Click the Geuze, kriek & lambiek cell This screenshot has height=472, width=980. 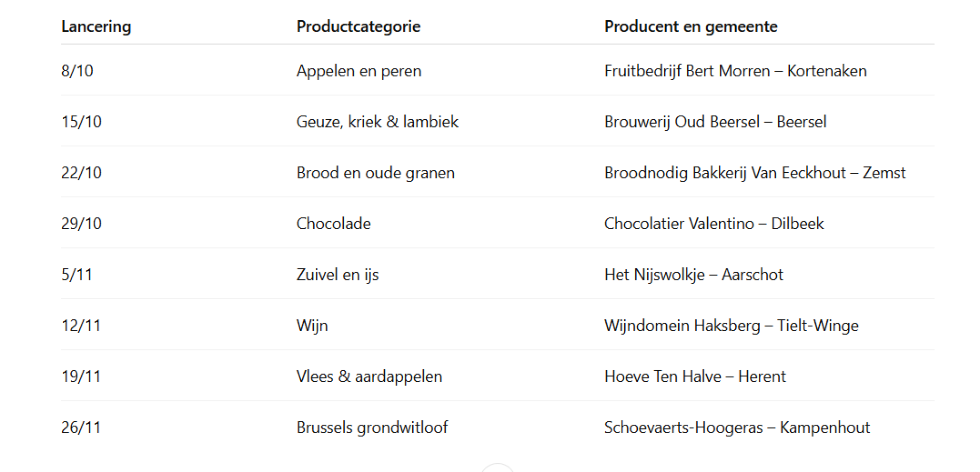tap(377, 122)
